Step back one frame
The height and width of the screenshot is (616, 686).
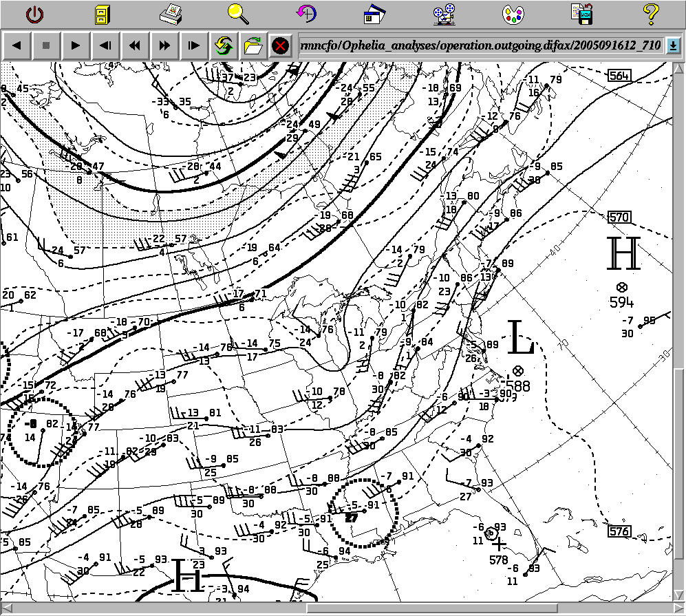point(105,46)
